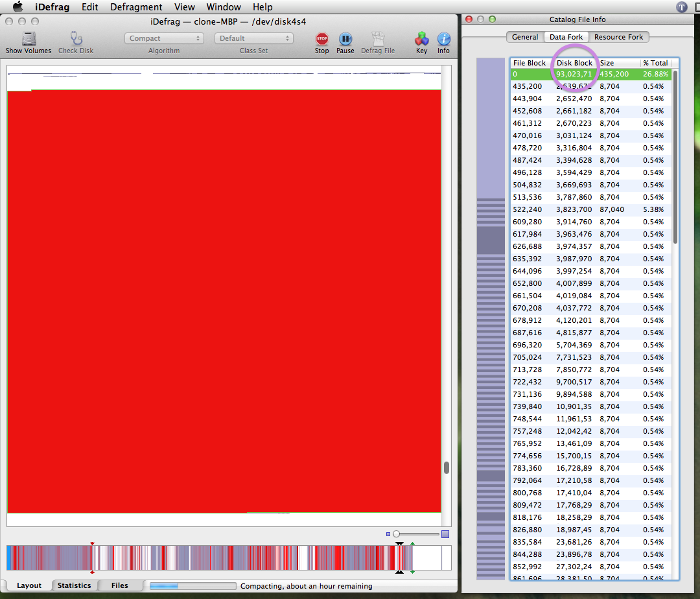Click the 5.38% total cell
The height and width of the screenshot is (599, 700).
coord(653,209)
